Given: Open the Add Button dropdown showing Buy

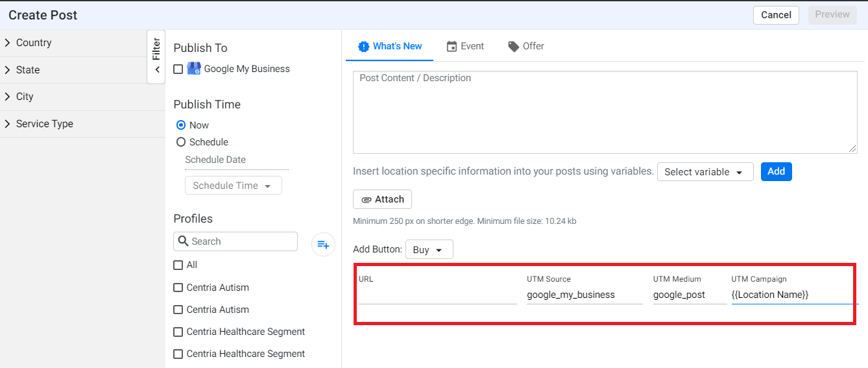Looking at the screenshot, I should pyautogui.click(x=429, y=250).
